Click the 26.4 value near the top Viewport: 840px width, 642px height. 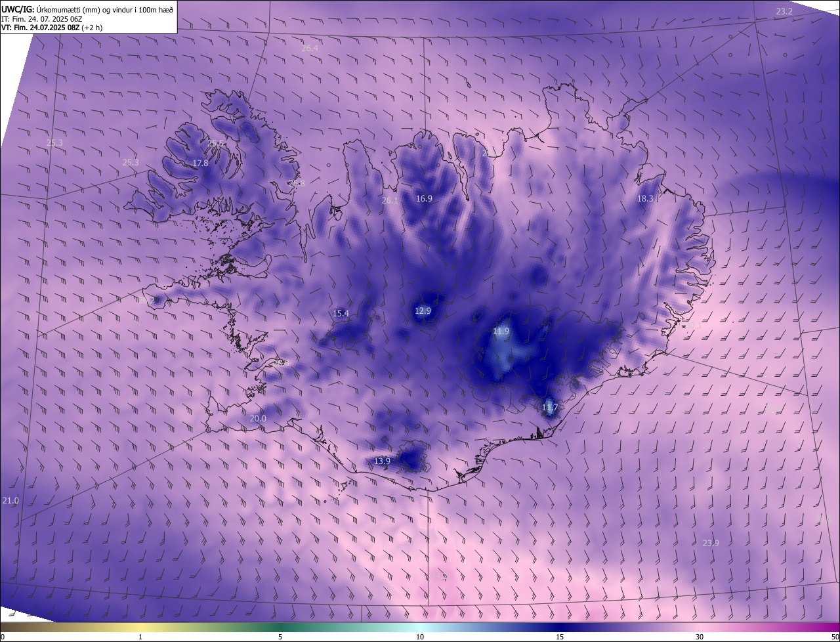pyautogui.click(x=310, y=49)
